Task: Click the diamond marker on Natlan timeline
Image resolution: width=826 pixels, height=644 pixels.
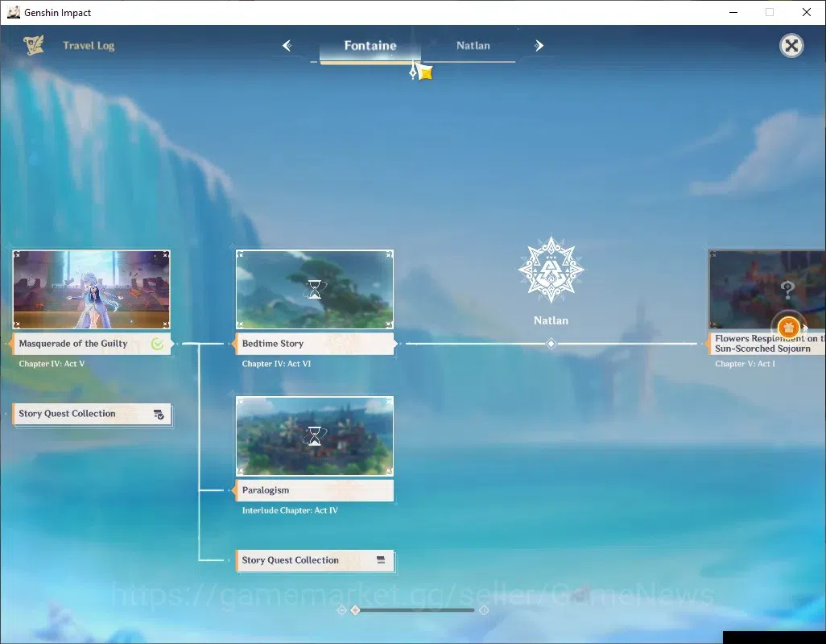Action: click(551, 344)
